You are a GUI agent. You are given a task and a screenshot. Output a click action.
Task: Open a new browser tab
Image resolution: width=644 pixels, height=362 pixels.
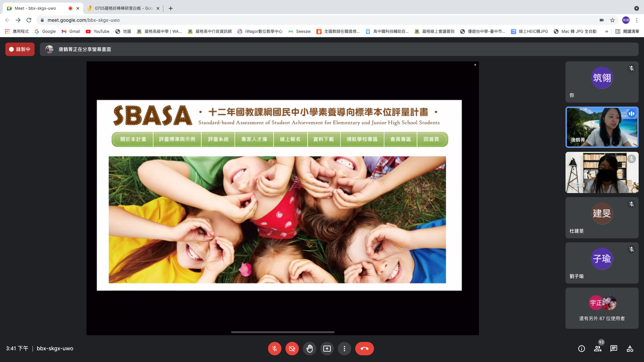[171, 8]
